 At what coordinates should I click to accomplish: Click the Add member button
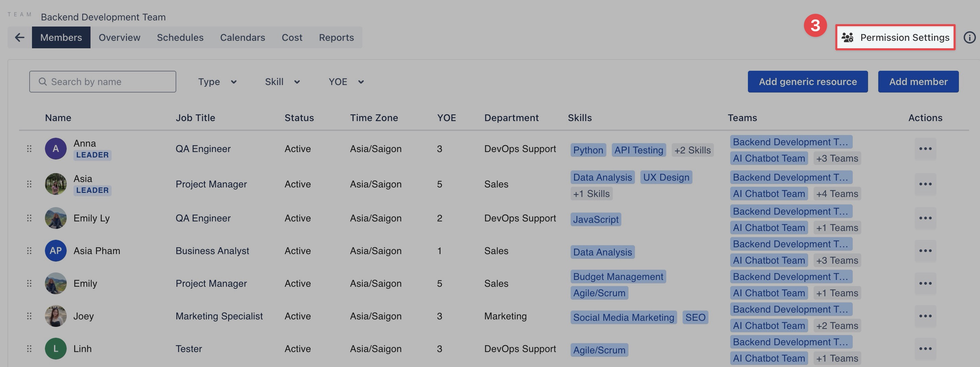pyautogui.click(x=918, y=82)
